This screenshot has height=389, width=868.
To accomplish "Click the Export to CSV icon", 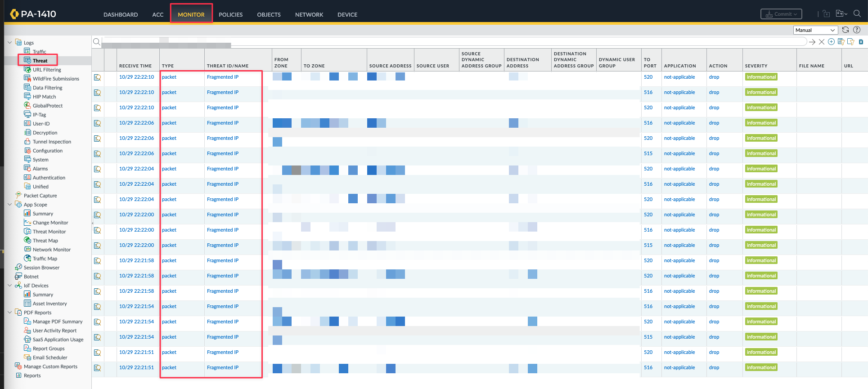I will (x=861, y=42).
